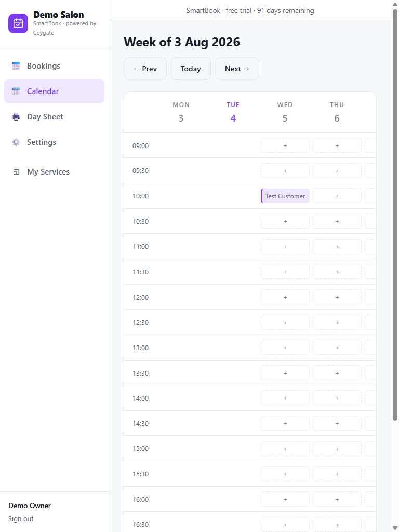399x532 pixels.
Task: Advance to the next week with Next
Action: (237, 69)
